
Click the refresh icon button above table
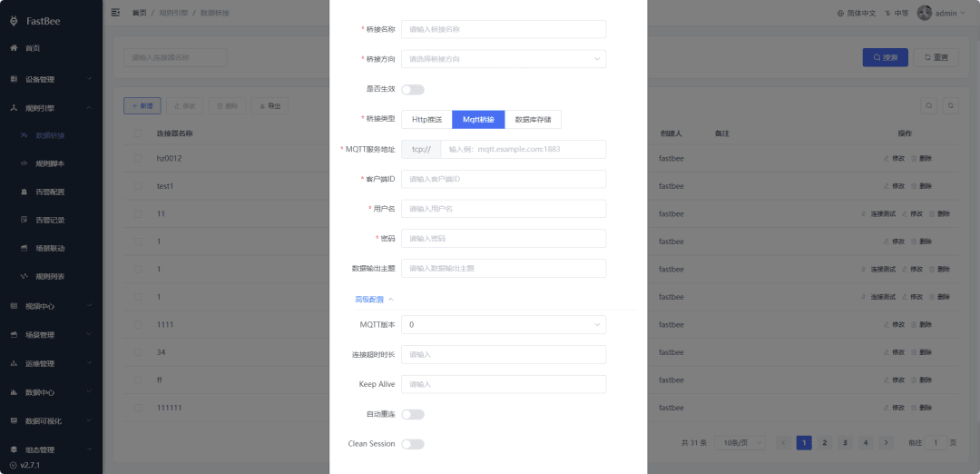coord(950,106)
